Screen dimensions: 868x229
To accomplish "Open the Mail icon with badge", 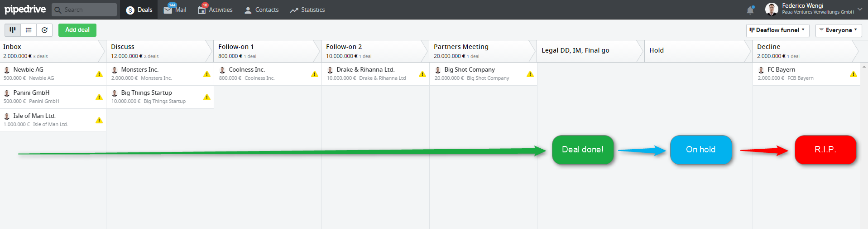I will [168, 10].
